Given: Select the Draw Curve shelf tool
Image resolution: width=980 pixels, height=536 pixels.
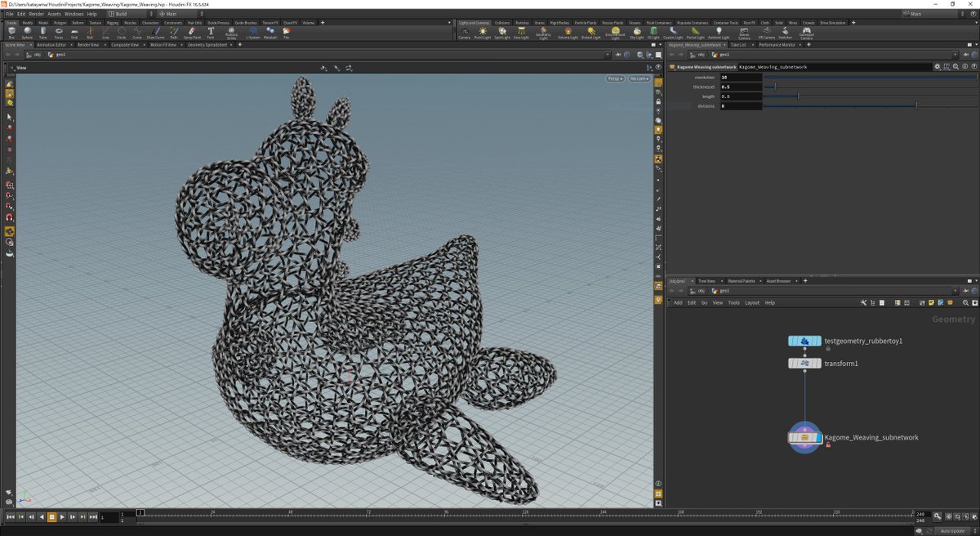Looking at the screenshot, I should tap(155, 32).
